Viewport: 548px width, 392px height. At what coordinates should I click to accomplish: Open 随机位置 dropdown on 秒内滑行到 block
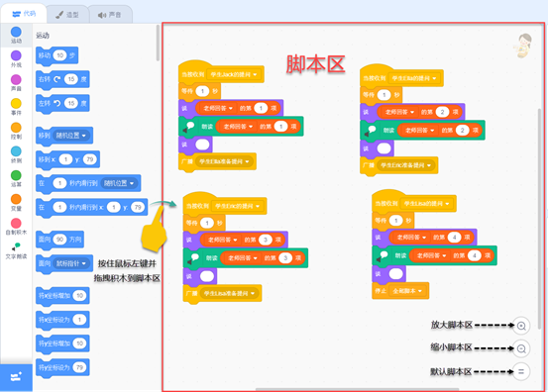119,183
